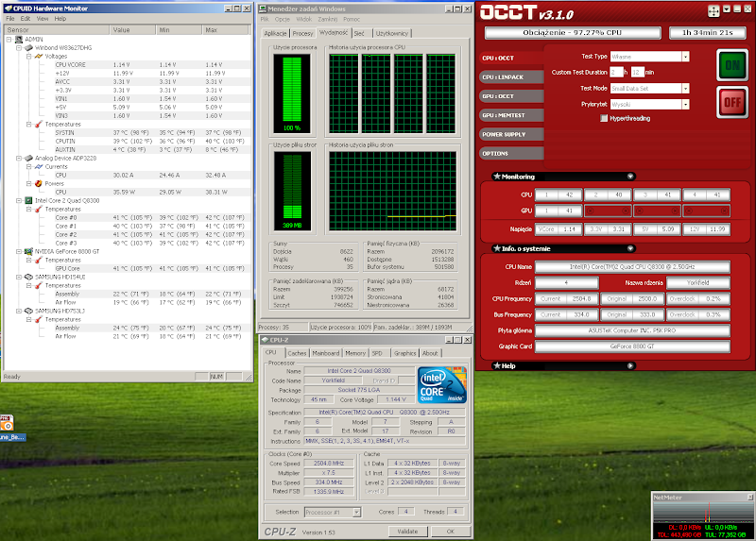The image size is (756, 541).
Task: Click the Analog Device ADP3228 chip icon
Action: coord(29,158)
